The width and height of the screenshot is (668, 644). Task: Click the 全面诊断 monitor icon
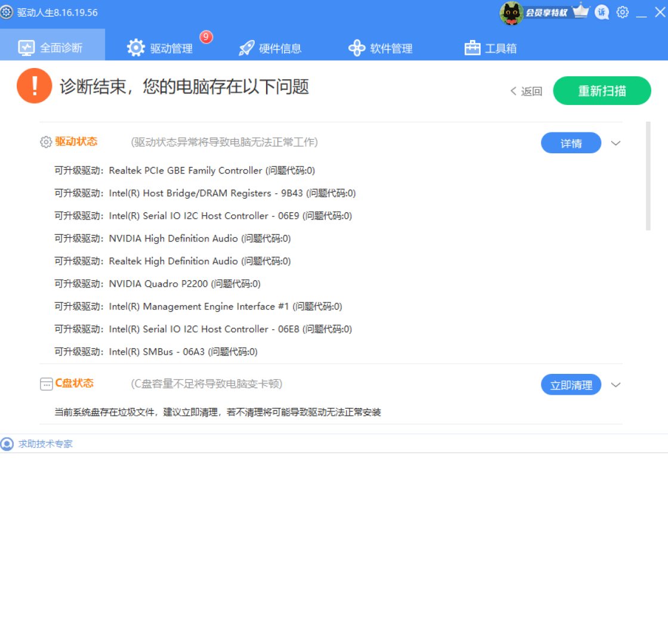(26, 48)
